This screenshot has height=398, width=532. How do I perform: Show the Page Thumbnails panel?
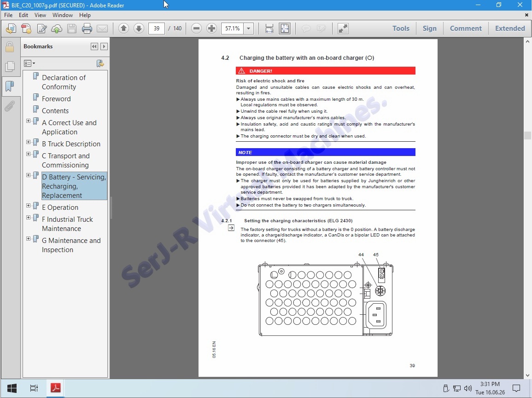point(10,66)
